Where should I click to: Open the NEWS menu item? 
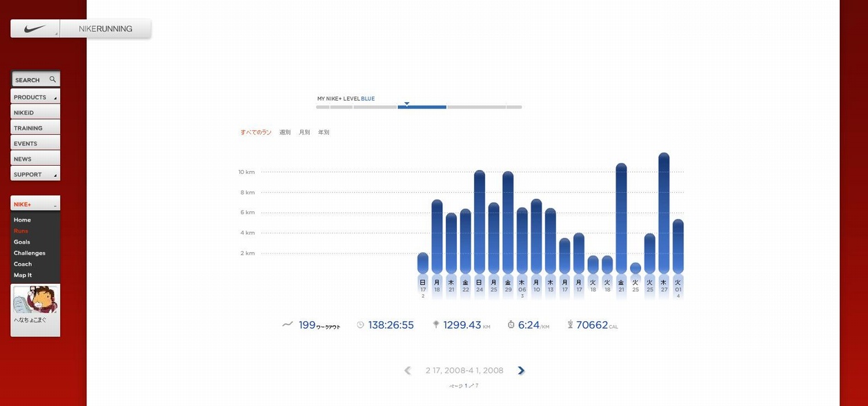click(x=35, y=159)
